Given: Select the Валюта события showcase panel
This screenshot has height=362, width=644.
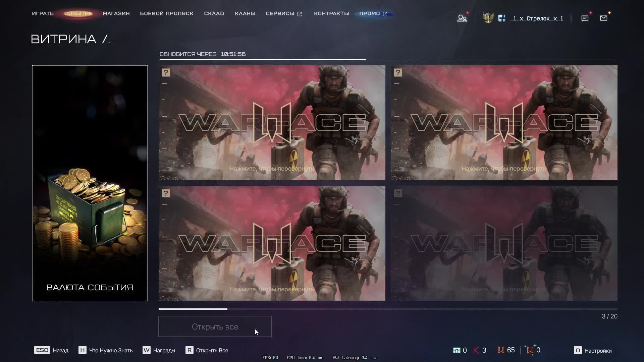Looking at the screenshot, I should pyautogui.click(x=90, y=183).
